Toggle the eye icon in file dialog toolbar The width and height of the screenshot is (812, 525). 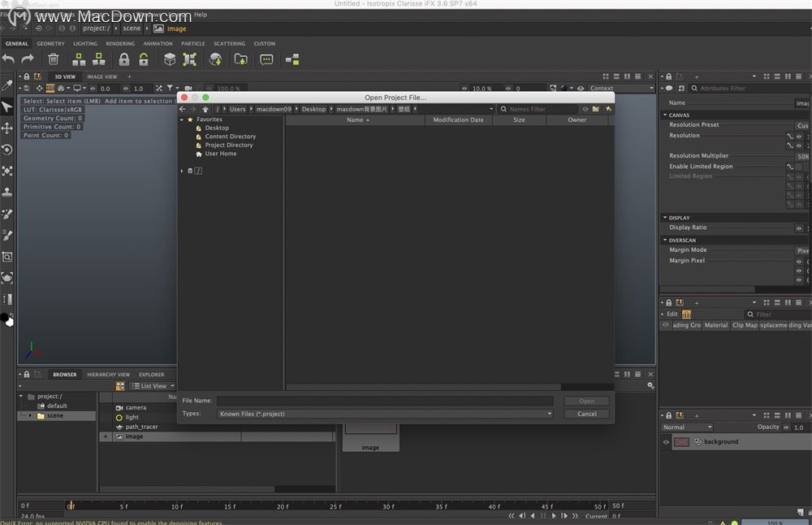[x=585, y=109]
